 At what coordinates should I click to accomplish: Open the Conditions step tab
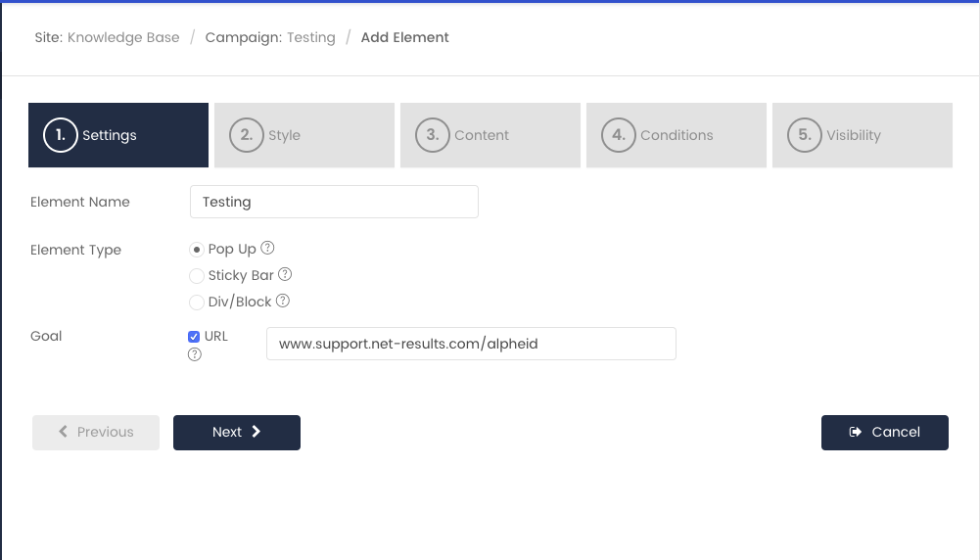(677, 135)
